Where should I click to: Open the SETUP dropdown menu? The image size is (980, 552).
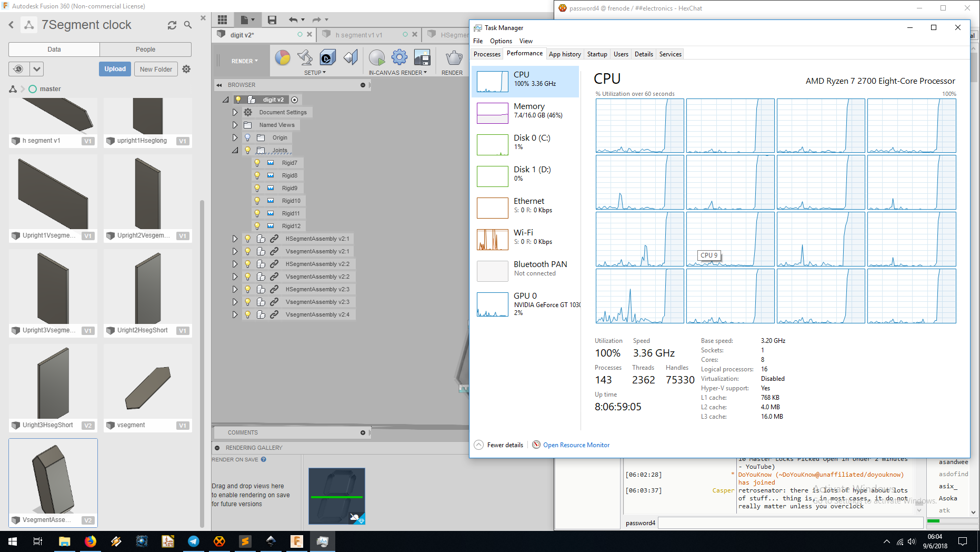pyautogui.click(x=315, y=73)
